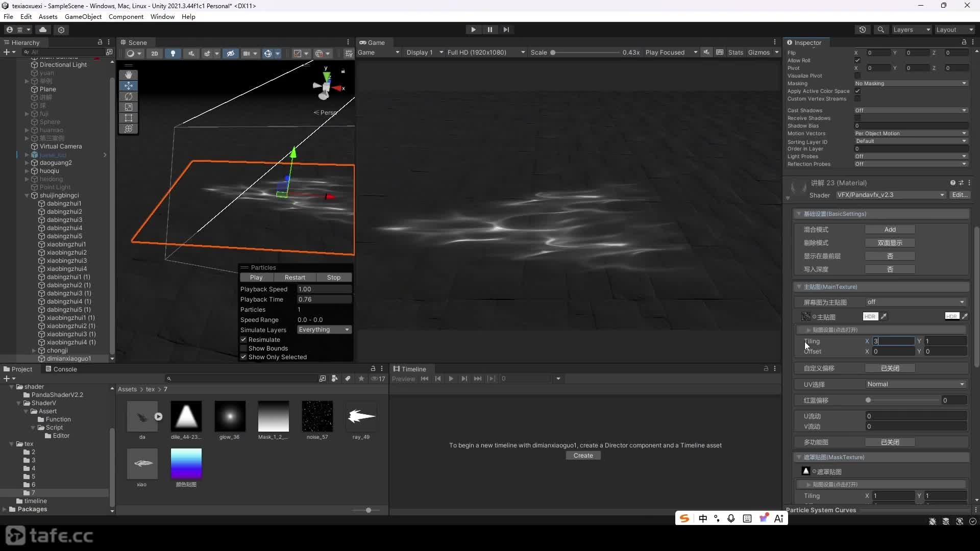Image resolution: width=980 pixels, height=551 pixels.
Task: Open the Layers dropdown
Action: click(x=912, y=30)
